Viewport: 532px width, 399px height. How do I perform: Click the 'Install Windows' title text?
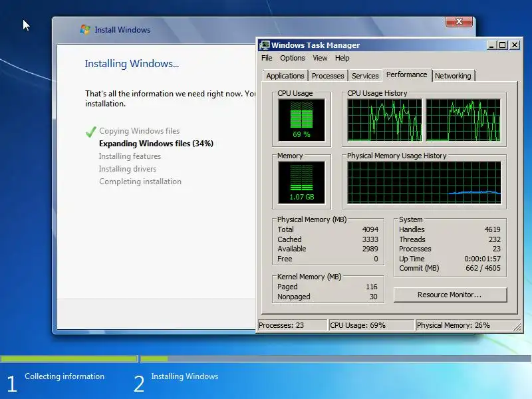coord(122,30)
